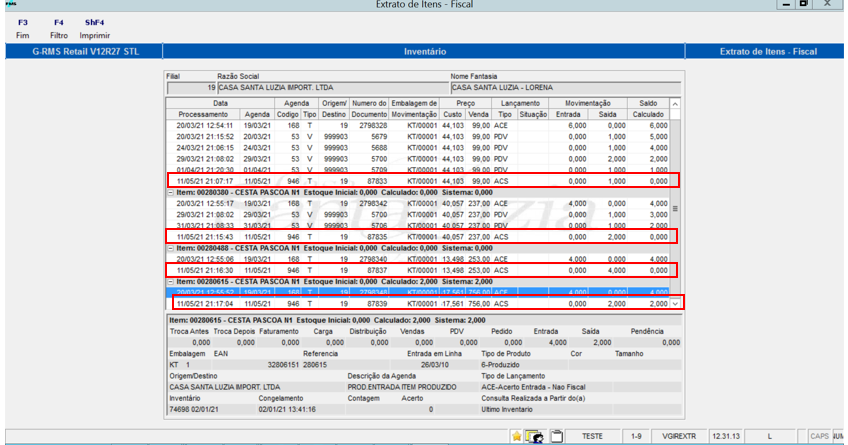Click the Codigo column header
This screenshot has width=848, height=445.
click(x=288, y=115)
